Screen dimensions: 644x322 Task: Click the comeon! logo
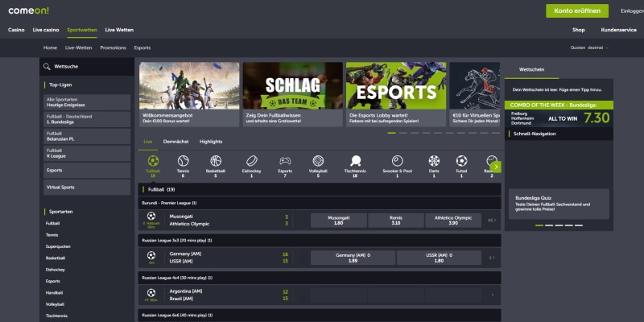28,10
